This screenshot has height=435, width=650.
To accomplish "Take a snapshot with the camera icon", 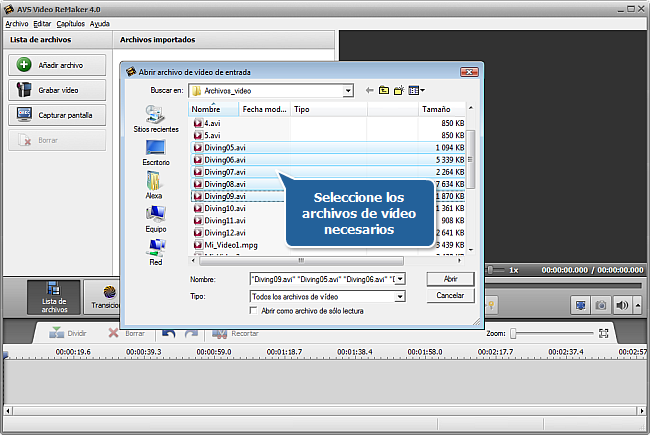I will tap(601, 306).
